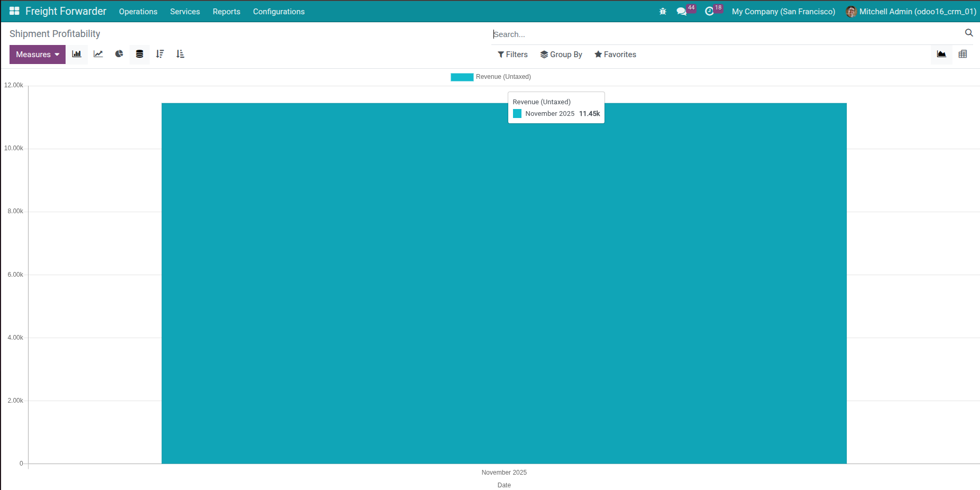Open the Operations menu
980x490 pixels.
tap(138, 12)
